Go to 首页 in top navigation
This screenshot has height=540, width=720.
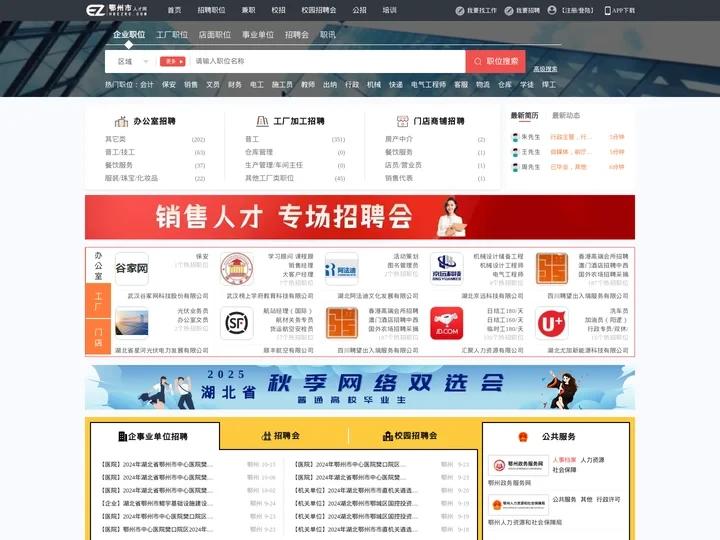[x=174, y=10]
